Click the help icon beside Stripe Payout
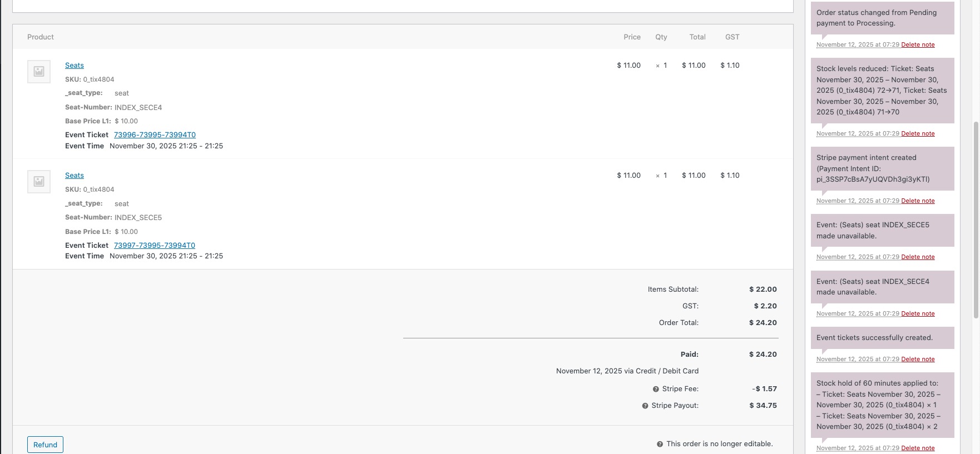980x454 pixels. (x=645, y=406)
